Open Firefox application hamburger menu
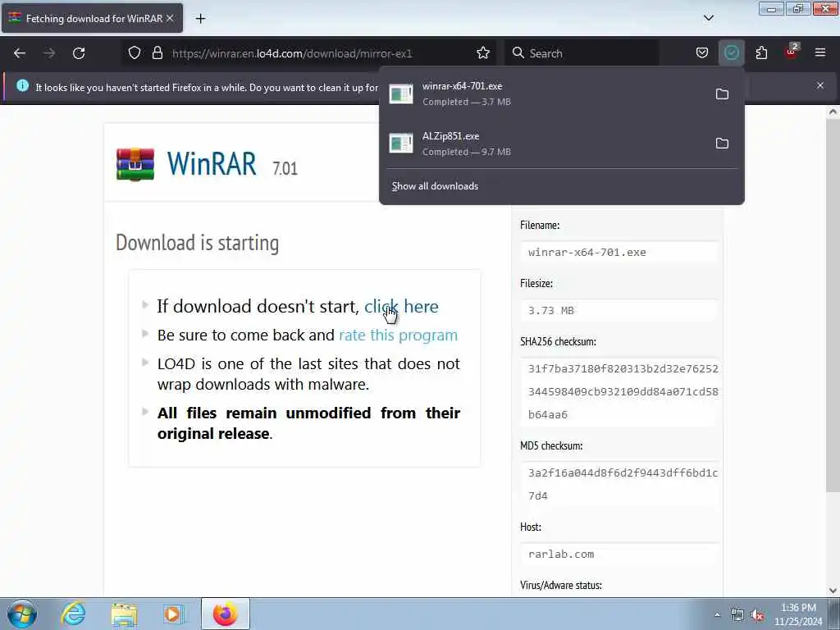 pos(820,52)
